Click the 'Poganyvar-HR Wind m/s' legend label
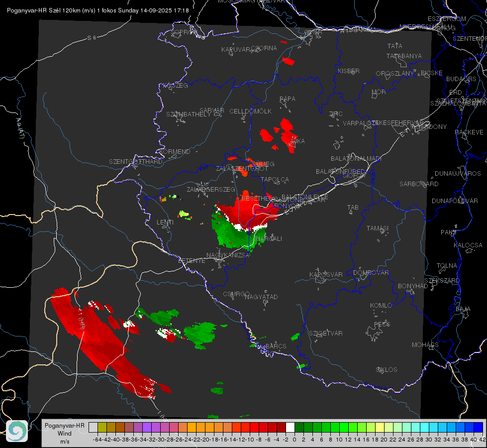Viewport: 487px width, 448px height. pyautogui.click(x=65, y=434)
